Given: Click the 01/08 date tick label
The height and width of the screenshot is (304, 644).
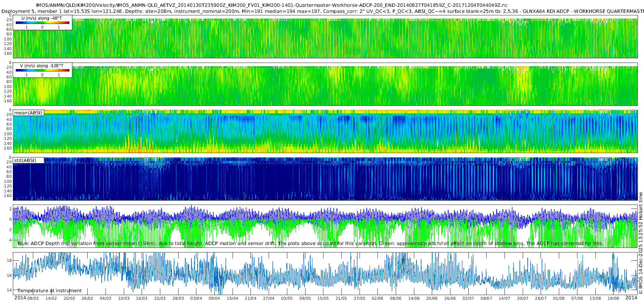Looking at the screenshot, I should (x=559, y=298).
